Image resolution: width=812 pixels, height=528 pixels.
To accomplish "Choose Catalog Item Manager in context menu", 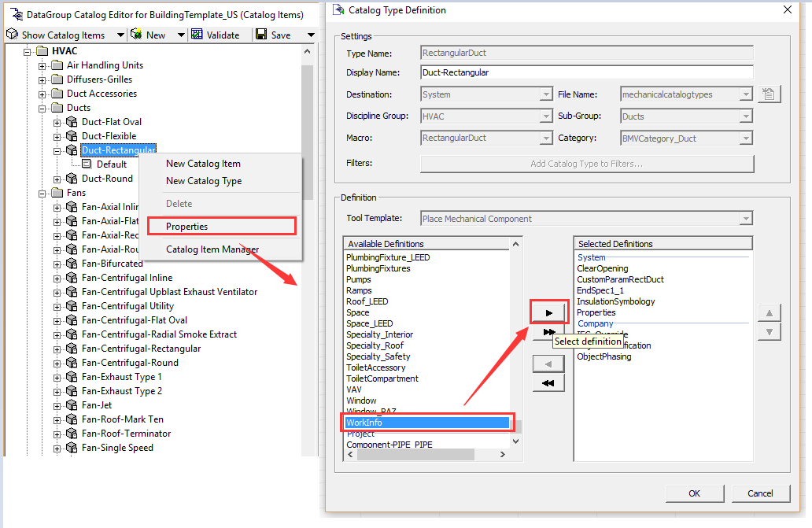I will [212, 249].
